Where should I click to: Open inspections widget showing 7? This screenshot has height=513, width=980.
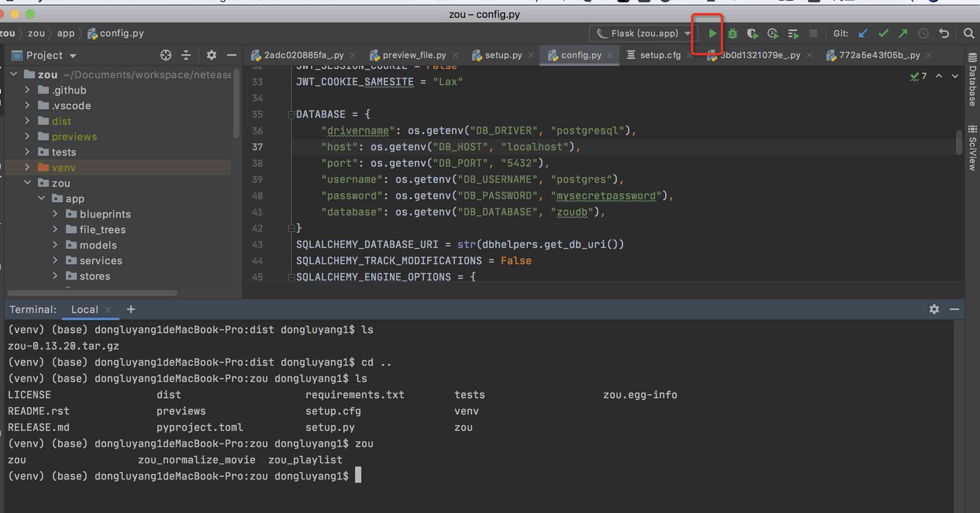tap(919, 76)
